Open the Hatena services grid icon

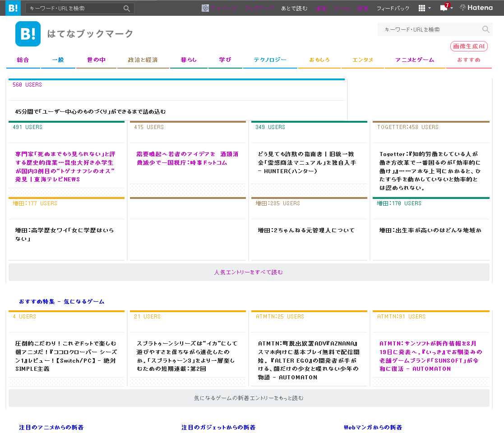tap(422, 8)
